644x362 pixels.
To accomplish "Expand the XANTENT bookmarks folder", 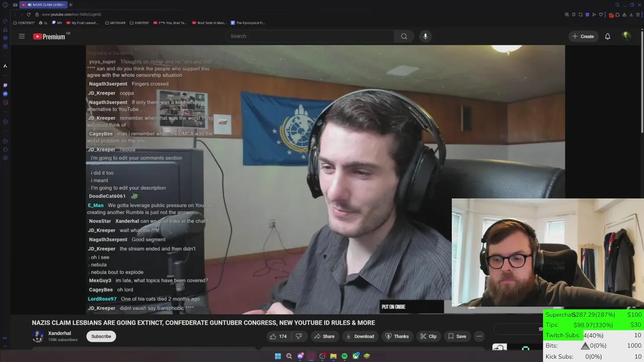I will [139, 23].
